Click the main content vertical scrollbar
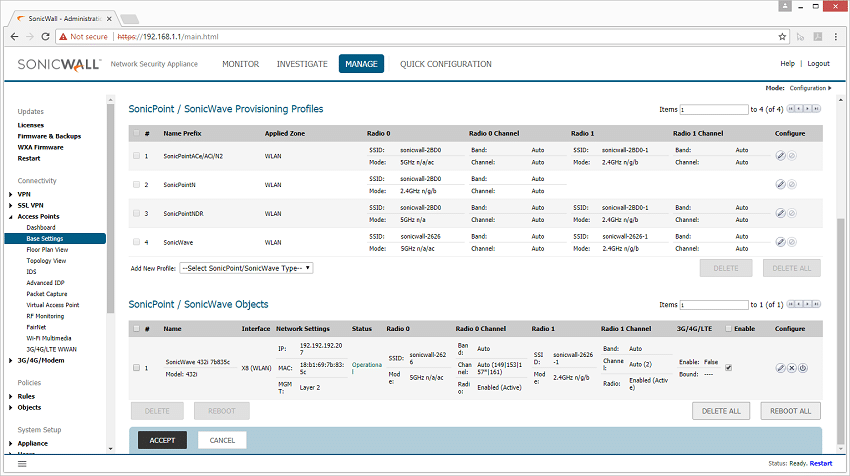The image size is (850, 476). click(x=841, y=331)
